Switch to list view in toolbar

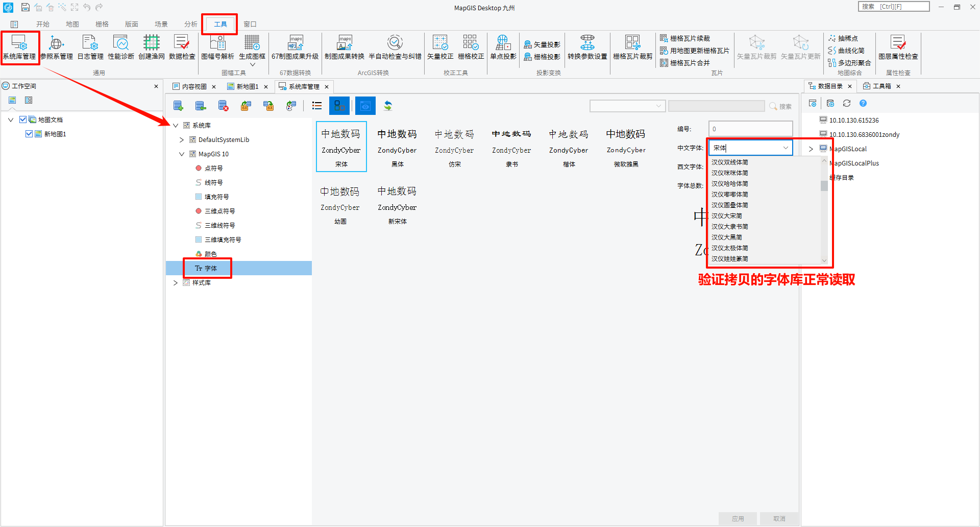click(317, 106)
